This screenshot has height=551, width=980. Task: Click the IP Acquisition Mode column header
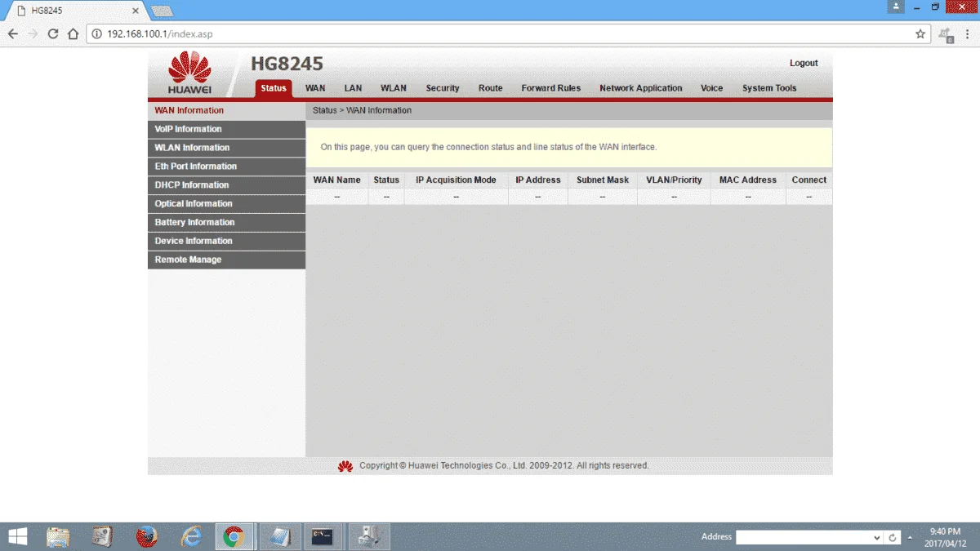click(x=456, y=180)
